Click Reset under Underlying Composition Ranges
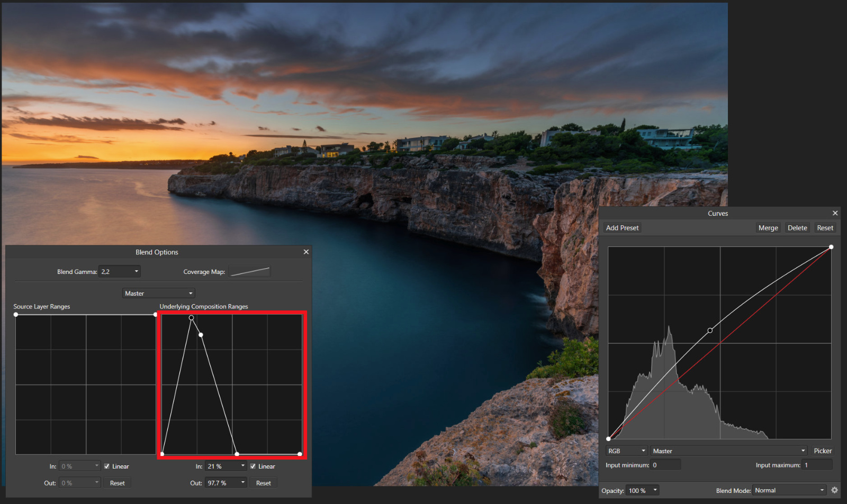847x504 pixels. [264, 483]
